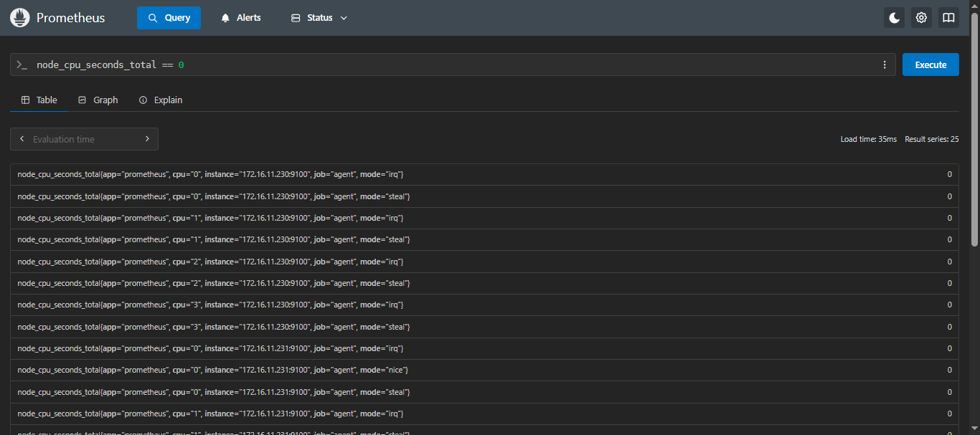Screen dimensions: 980x435
Task: Step evaluation time backward
Action: point(22,139)
